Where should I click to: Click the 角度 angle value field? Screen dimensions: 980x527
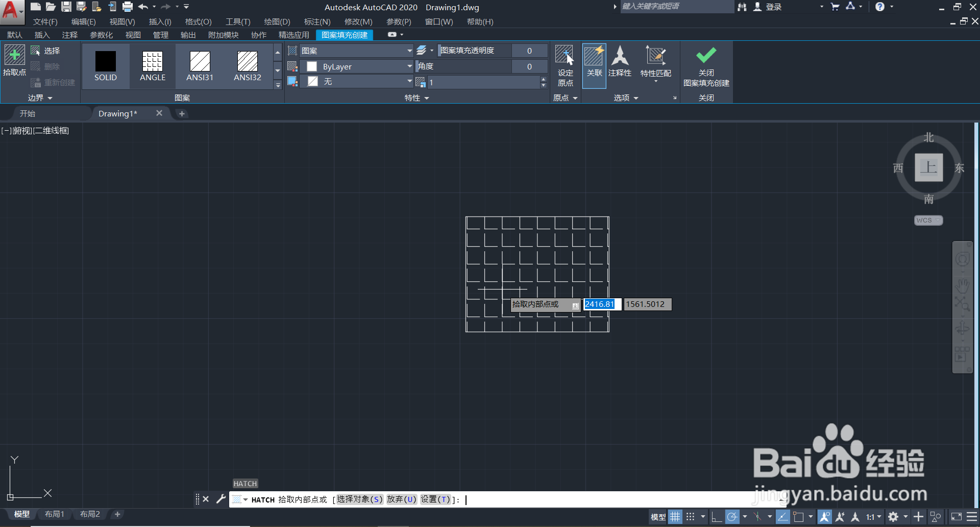pyautogui.click(x=530, y=66)
